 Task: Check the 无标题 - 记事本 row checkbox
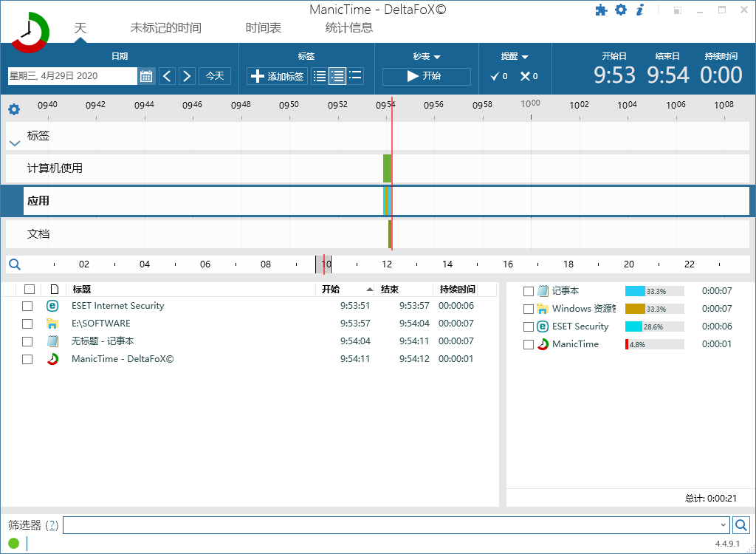pos(27,342)
